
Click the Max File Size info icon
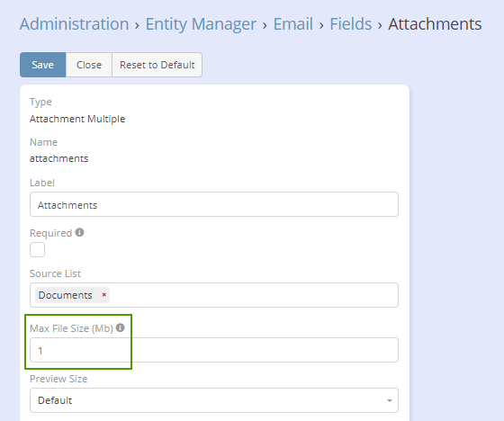tap(121, 327)
